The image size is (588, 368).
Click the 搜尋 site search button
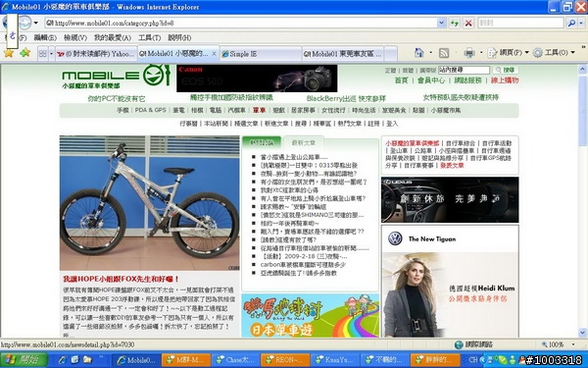click(x=506, y=70)
